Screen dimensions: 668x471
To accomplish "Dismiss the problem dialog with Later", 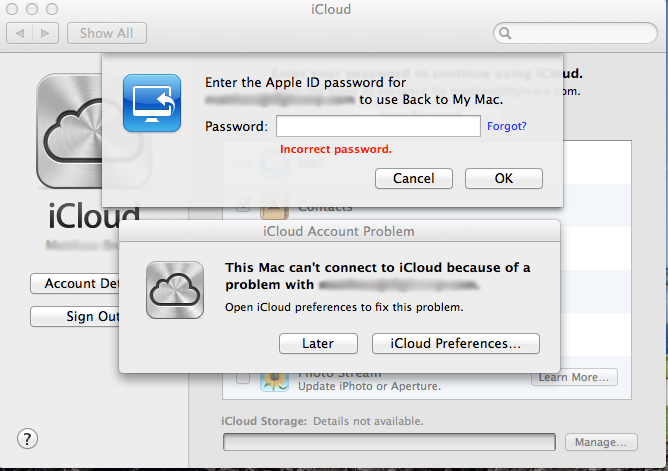I will click(x=318, y=344).
